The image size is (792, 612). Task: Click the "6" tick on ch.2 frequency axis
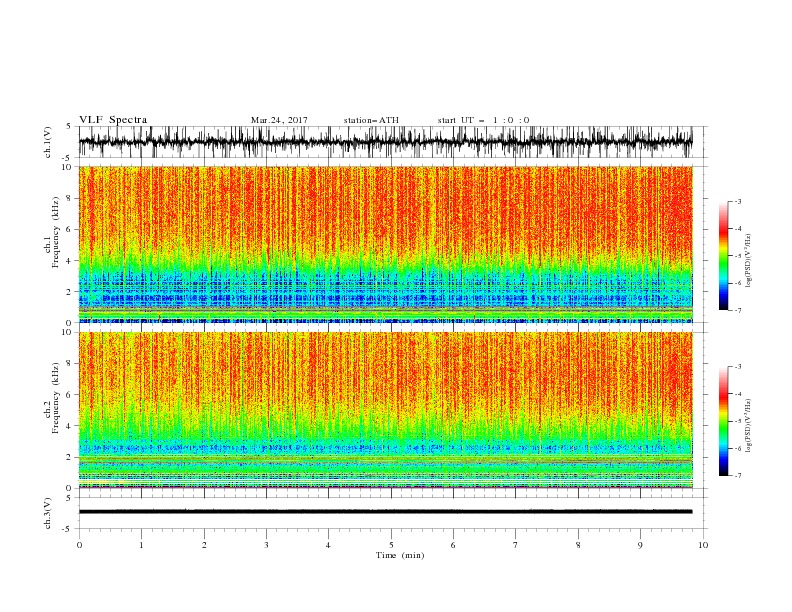pos(69,395)
